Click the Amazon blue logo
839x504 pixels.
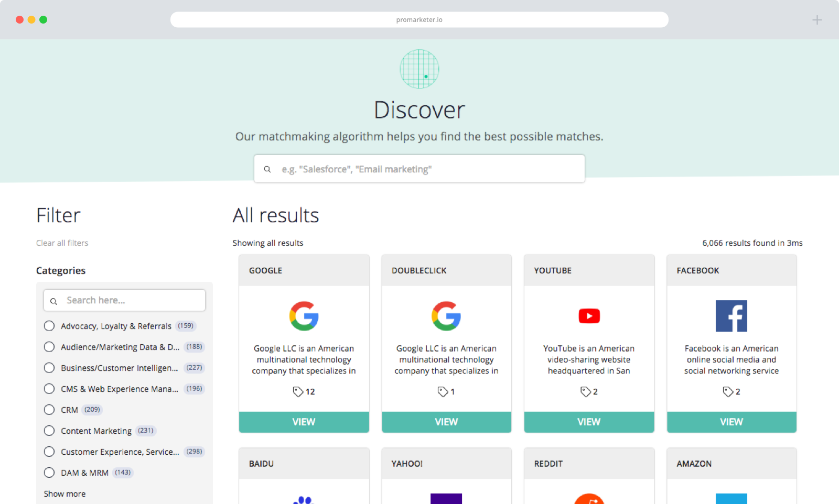pyautogui.click(x=732, y=499)
